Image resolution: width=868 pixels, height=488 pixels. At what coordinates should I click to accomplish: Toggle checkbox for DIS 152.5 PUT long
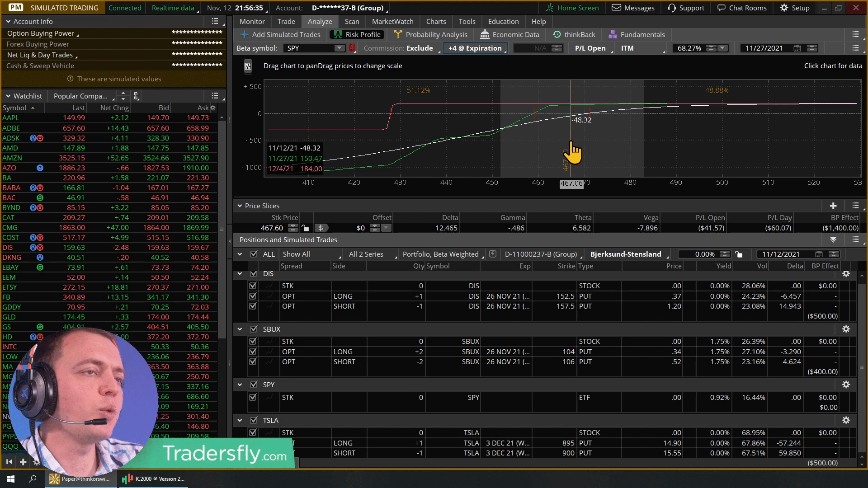[253, 296]
